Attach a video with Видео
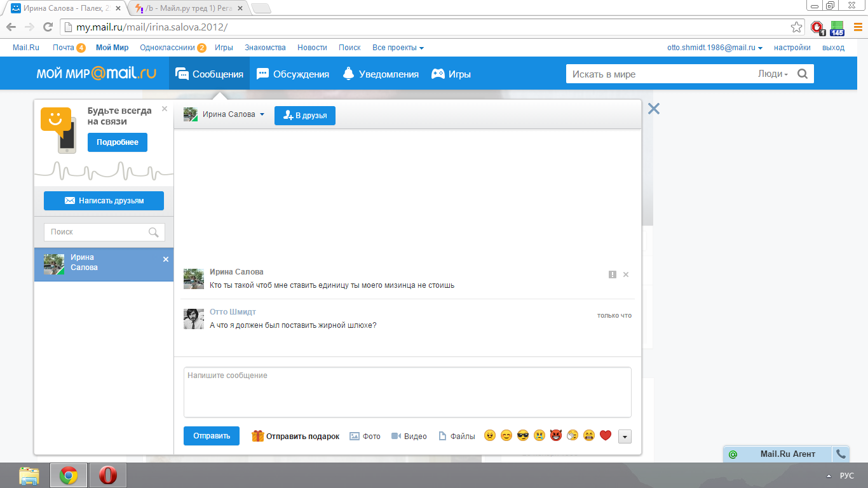The image size is (868, 488). 409,437
